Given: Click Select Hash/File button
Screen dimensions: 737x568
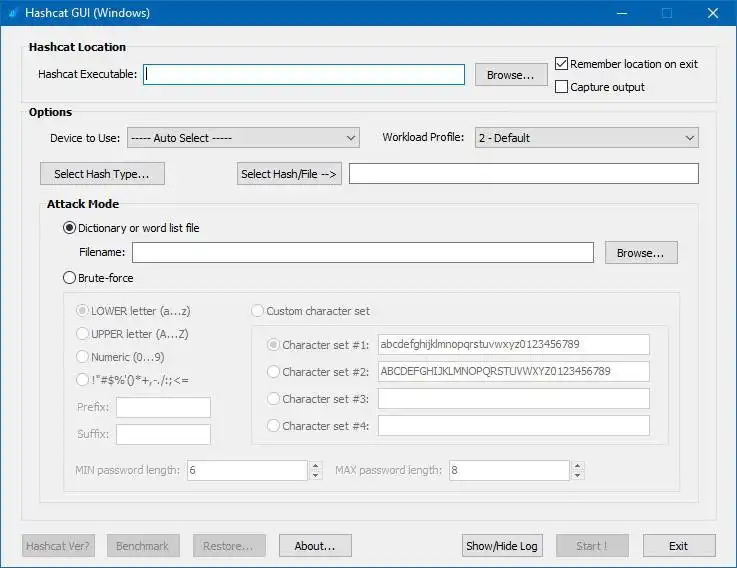Looking at the screenshot, I should tap(289, 174).
